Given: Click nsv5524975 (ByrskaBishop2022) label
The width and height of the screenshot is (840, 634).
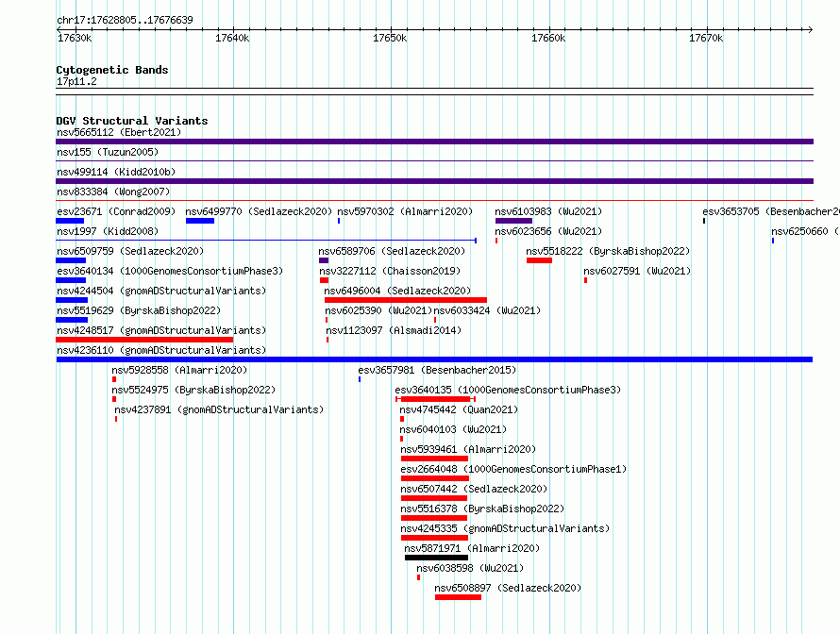Looking at the screenshot, I should pyautogui.click(x=193, y=390).
